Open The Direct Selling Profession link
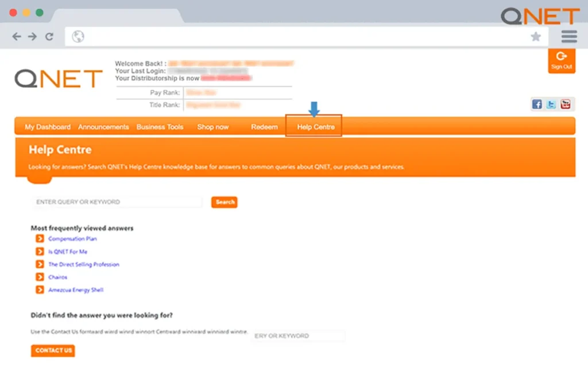Image resolution: width=588 pixels, height=366 pixels. coord(84,264)
